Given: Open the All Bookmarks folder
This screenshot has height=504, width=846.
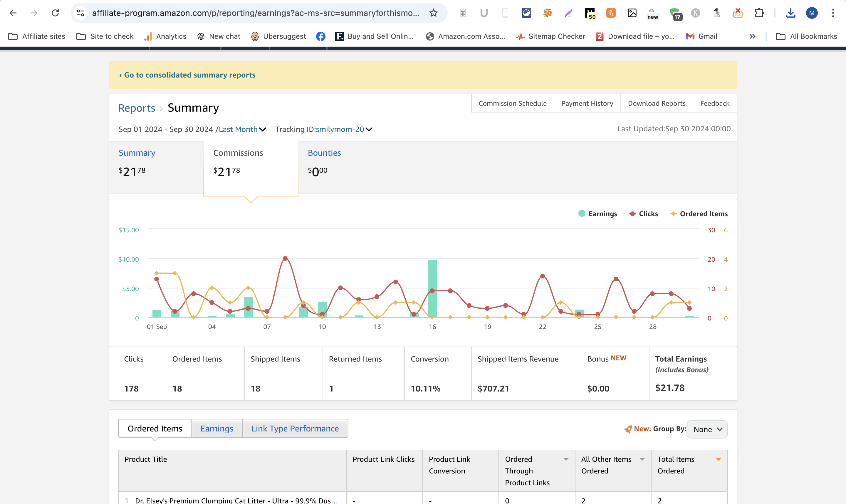Looking at the screenshot, I should click(x=807, y=36).
